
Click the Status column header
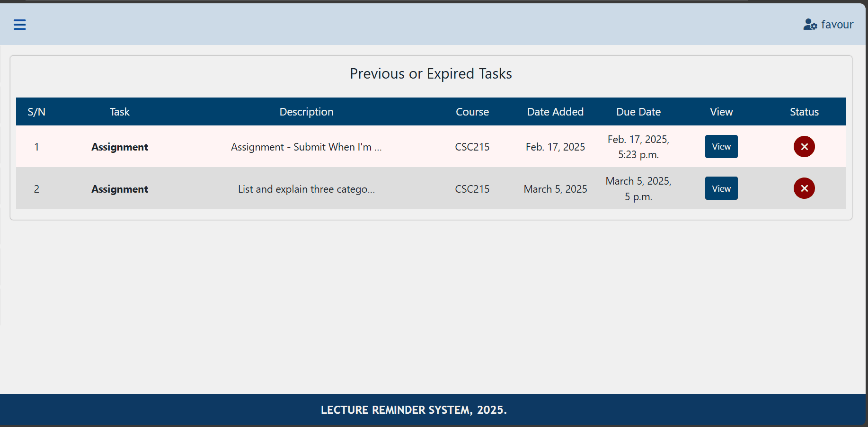click(x=804, y=112)
